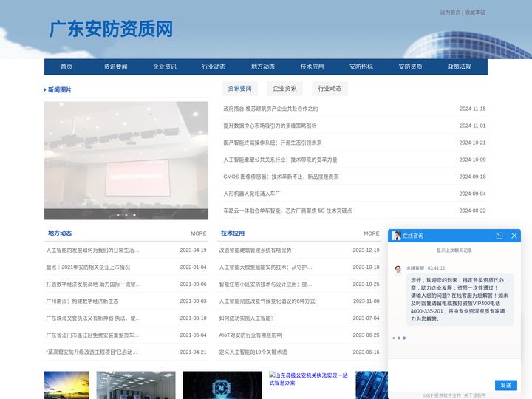Open article 政府搭台 桂苏建筑房产企业共赴合作之约
The width and height of the screenshot is (532, 399).
click(x=270, y=109)
